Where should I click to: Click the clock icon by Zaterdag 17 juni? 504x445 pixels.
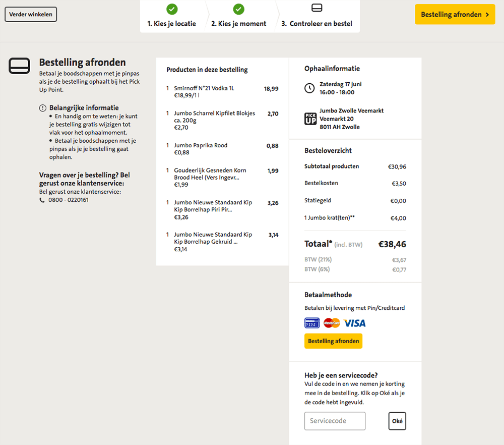[309, 88]
